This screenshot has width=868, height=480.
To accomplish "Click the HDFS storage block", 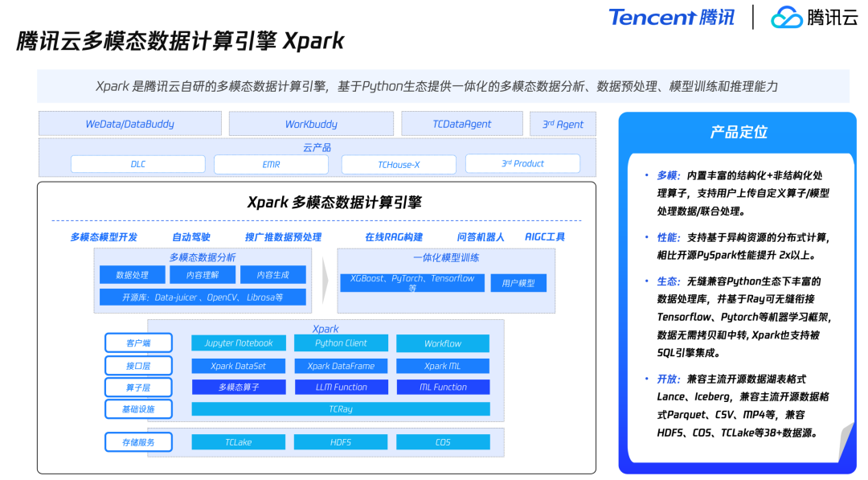I will (341, 442).
